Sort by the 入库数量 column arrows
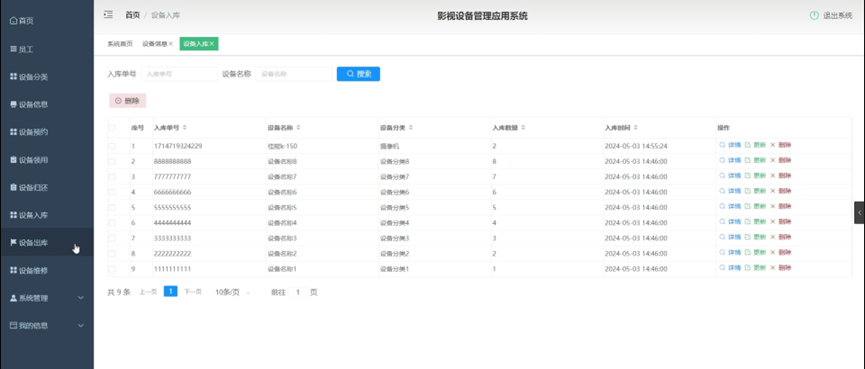865x369 pixels. click(523, 127)
